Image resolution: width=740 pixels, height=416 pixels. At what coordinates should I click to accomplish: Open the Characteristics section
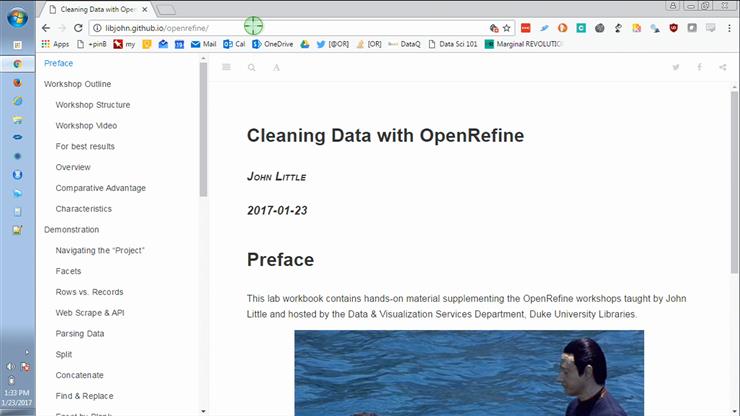84,209
